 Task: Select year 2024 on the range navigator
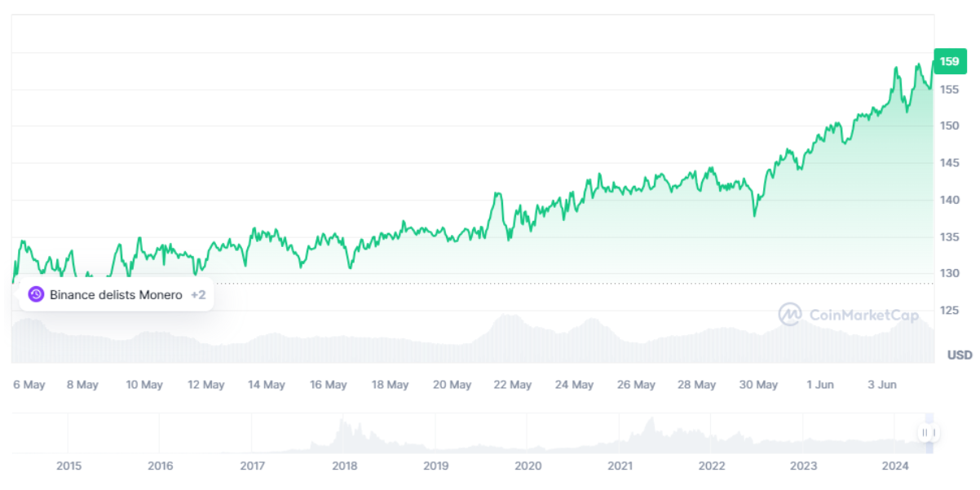896,466
